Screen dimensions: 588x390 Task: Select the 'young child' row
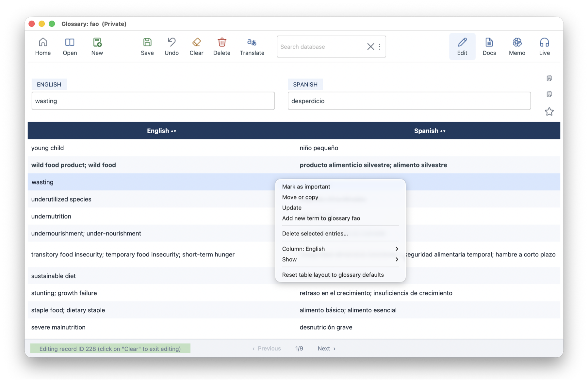tap(294, 148)
